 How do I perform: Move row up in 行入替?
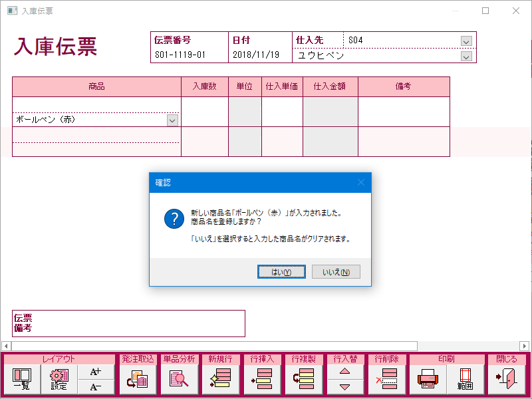tap(344, 372)
